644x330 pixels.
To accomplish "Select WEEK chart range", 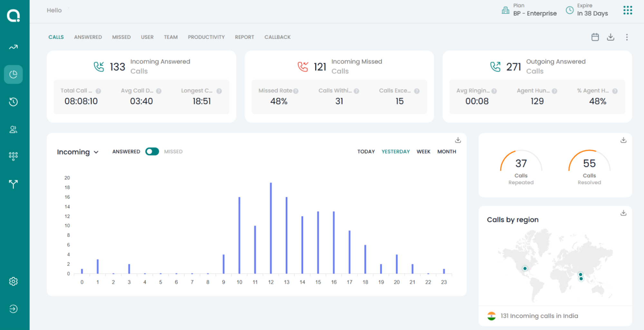I will 423,152.
